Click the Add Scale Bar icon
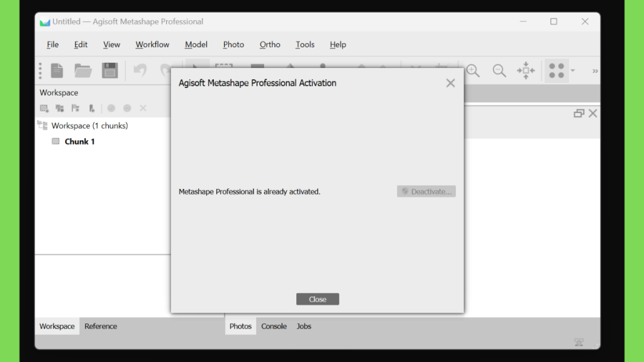 tap(92, 108)
